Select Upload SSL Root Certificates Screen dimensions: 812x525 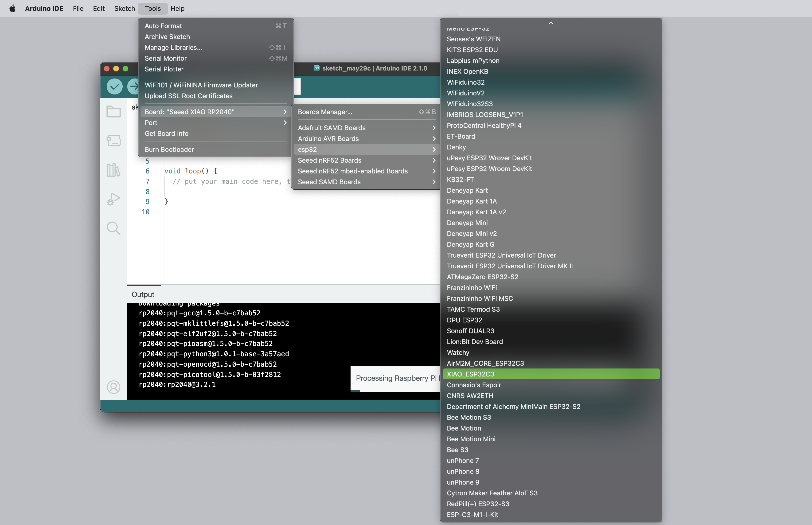tap(215, 96)
